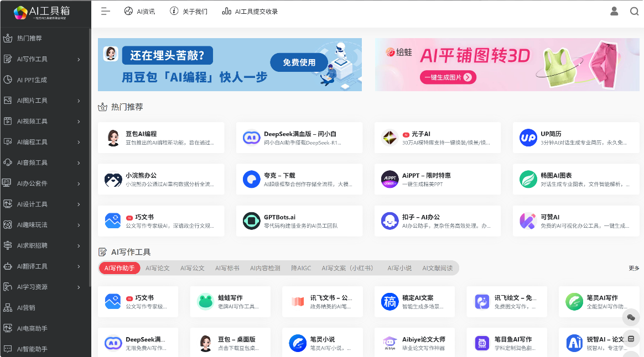Expand the AI办公套件 sidebar chevron
This screenshot has width=644, height=357.
[79, 183]
